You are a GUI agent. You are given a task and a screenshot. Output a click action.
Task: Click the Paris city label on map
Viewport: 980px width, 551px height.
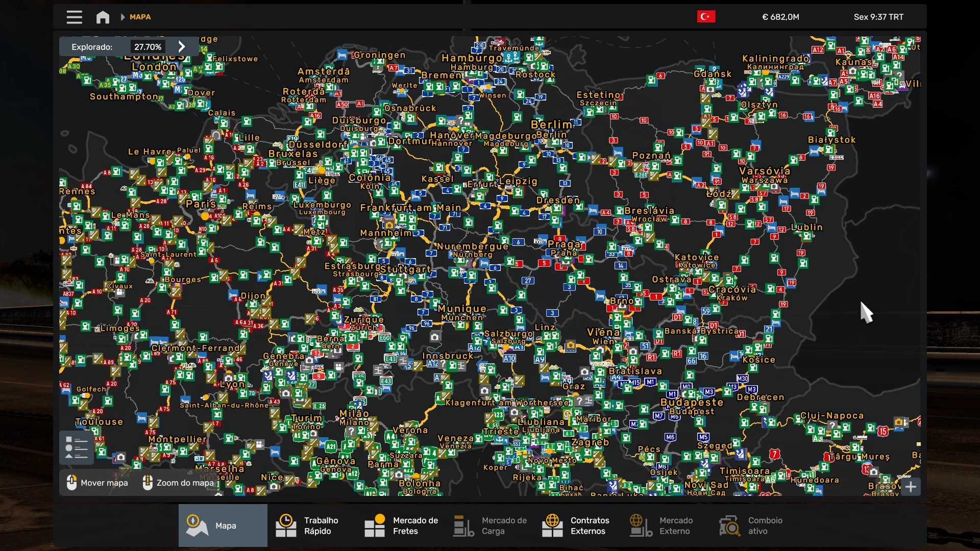click(x=201, y=204)
